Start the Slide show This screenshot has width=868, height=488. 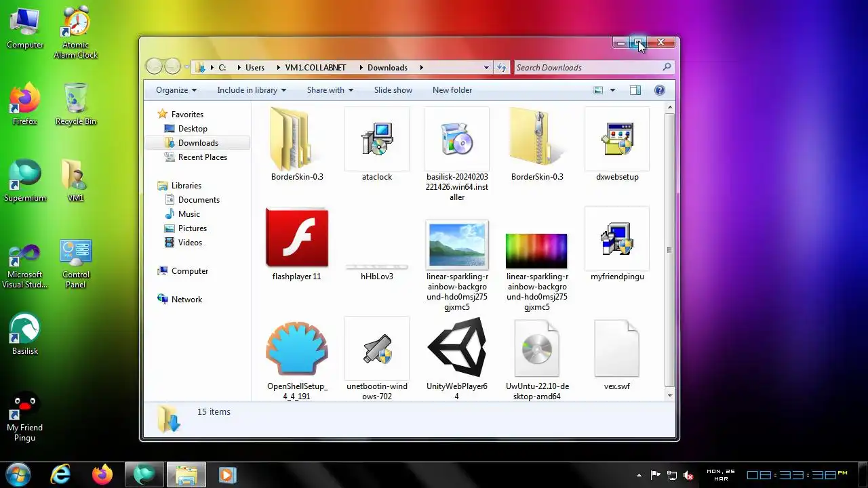pyautogui.click(x=393, y=90)
